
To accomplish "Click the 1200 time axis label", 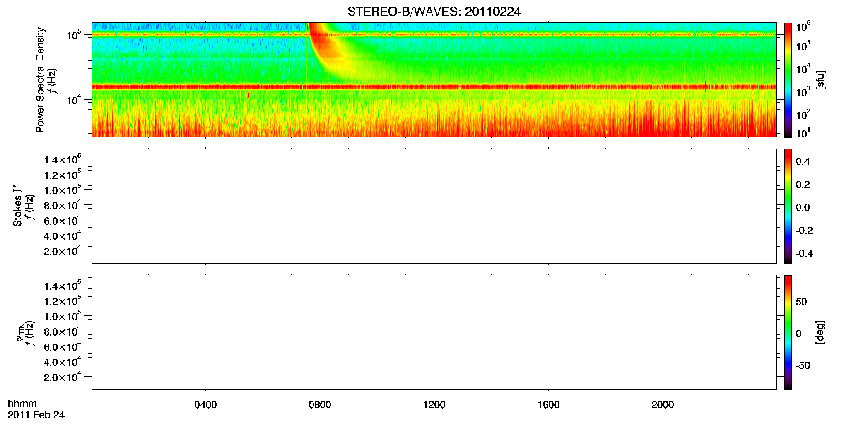I will [434, 405].
